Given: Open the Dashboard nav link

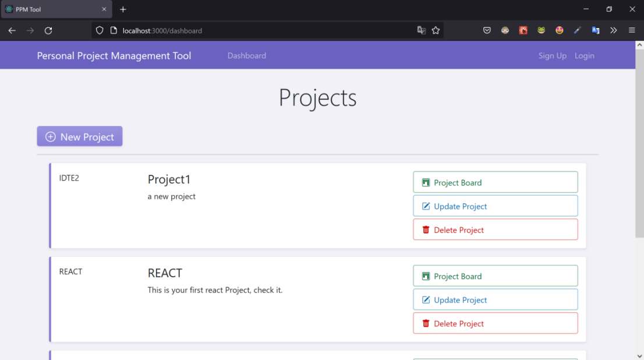Looking at the screenshot, I should pos(246,55).
